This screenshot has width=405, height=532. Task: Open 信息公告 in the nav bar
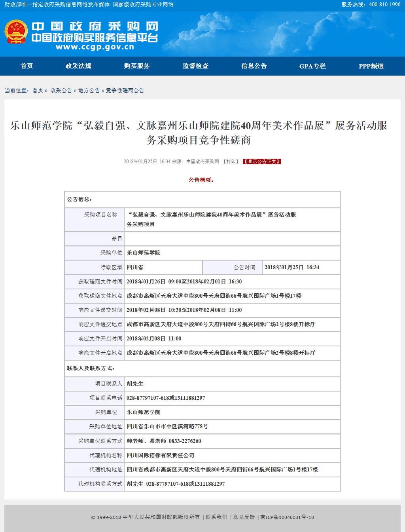pyautogui.click(x=254, y=66)
